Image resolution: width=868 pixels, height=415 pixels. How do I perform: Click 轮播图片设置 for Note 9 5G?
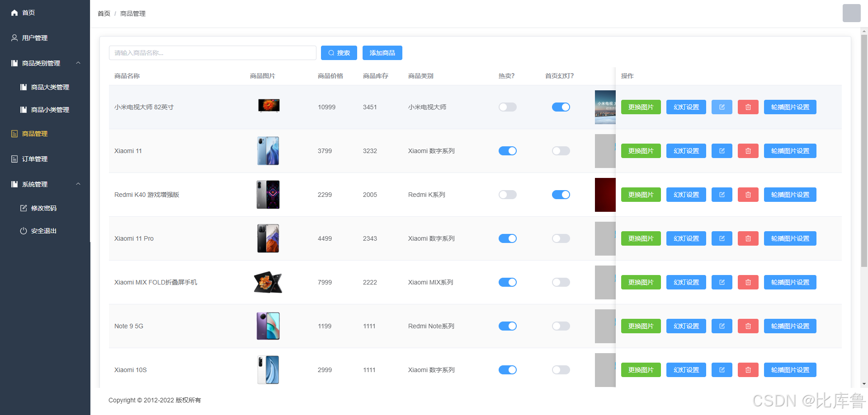[790, 326]
